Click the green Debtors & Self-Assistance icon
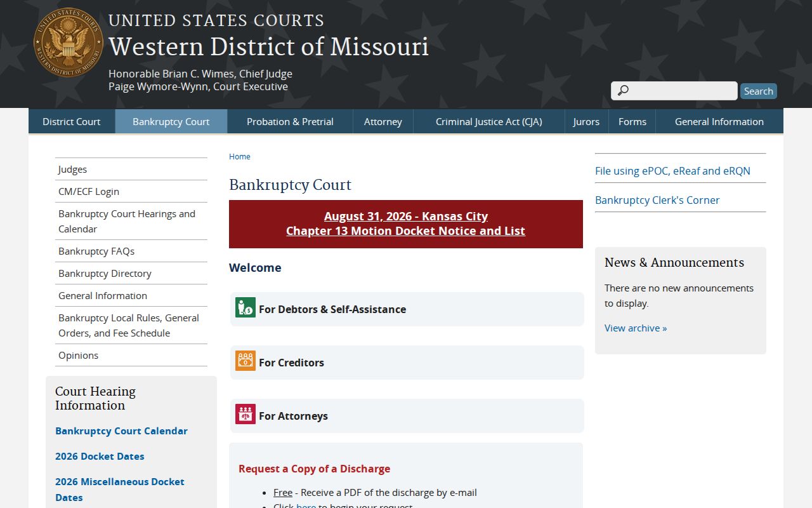Image resolution: width=812 pixels, height=508 pixels. pyautogui.click(x=246, y=307)
